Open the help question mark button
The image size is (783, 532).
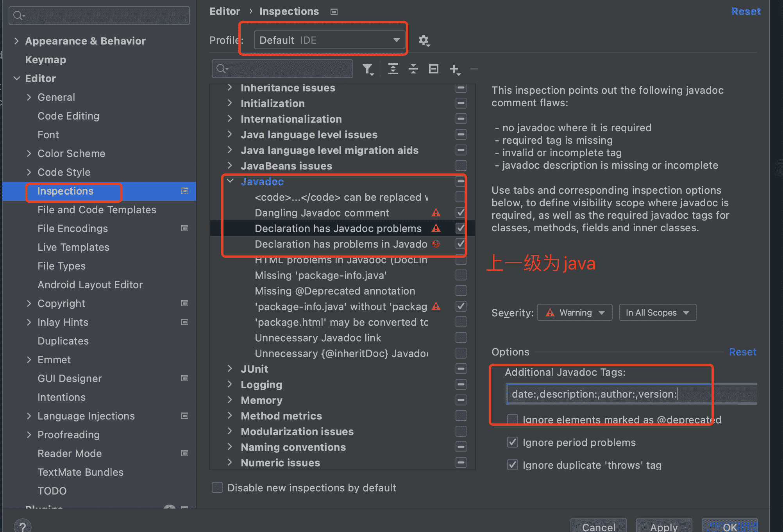[23, 526]
